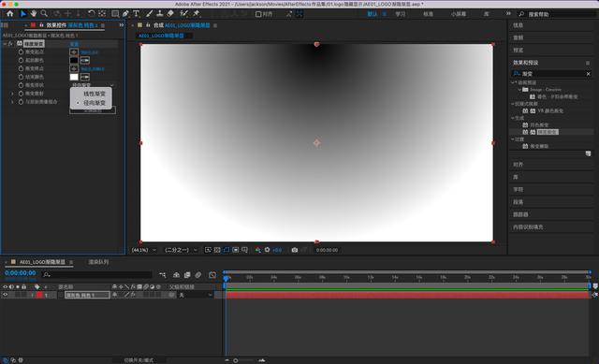Select the Rotation tool
Viewport: 599px width, 364px height.
click(92, 14)
